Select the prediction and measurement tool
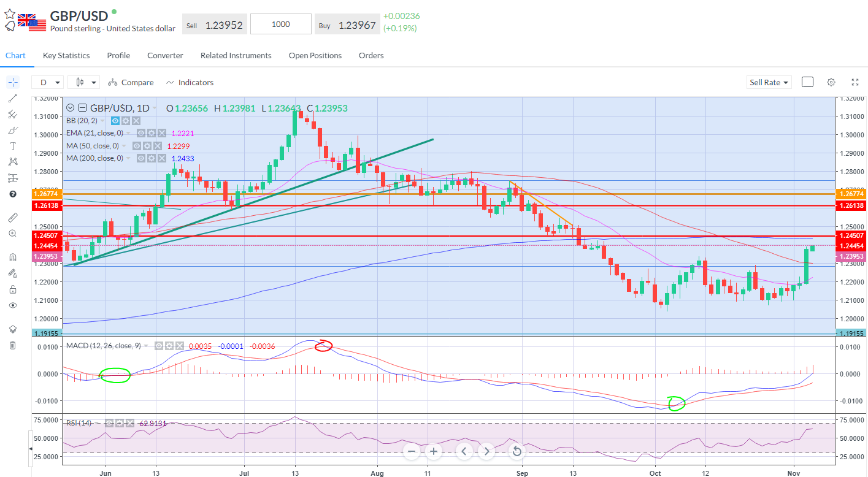The image size is (868, 477). pos(12,178)
